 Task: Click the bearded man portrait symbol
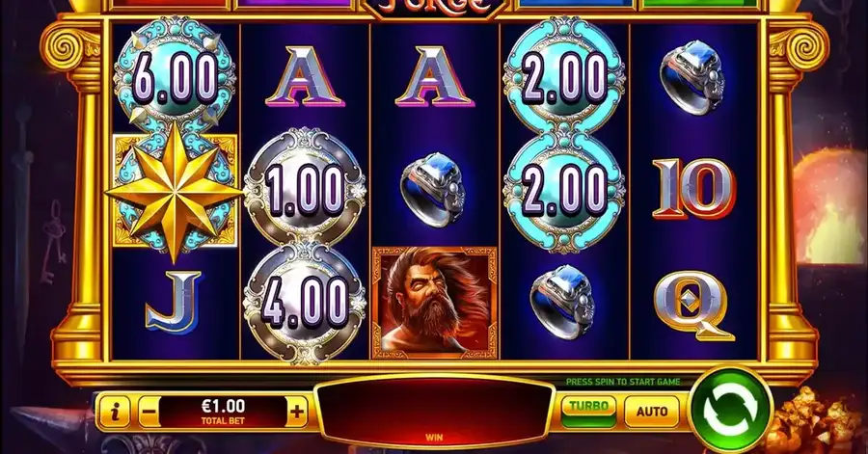pos(435,303)
